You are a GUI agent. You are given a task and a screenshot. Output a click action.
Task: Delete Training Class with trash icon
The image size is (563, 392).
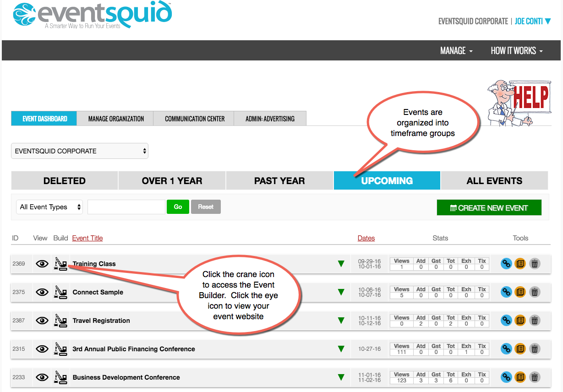click(535, 264)
